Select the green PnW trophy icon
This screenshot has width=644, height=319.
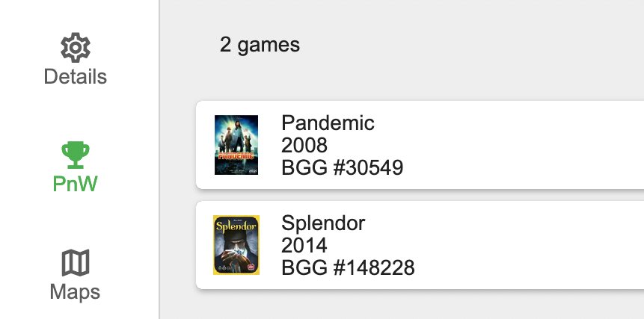75,155
